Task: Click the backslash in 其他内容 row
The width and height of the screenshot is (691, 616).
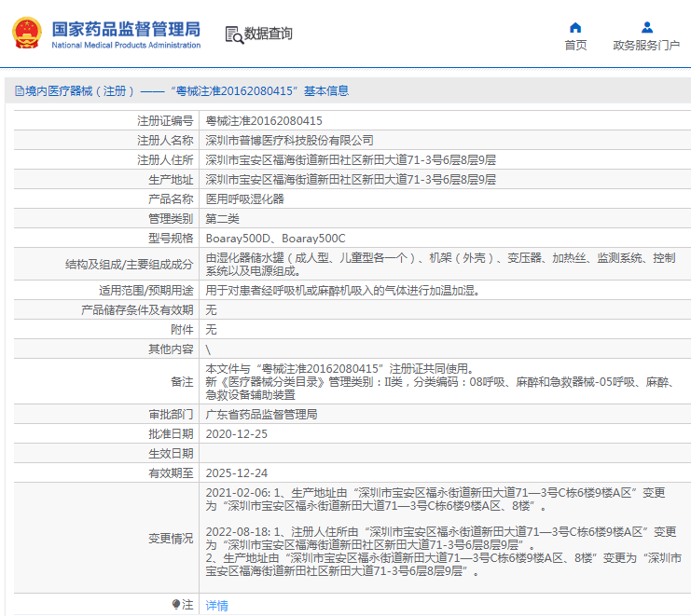Action: tap(208, 349)
